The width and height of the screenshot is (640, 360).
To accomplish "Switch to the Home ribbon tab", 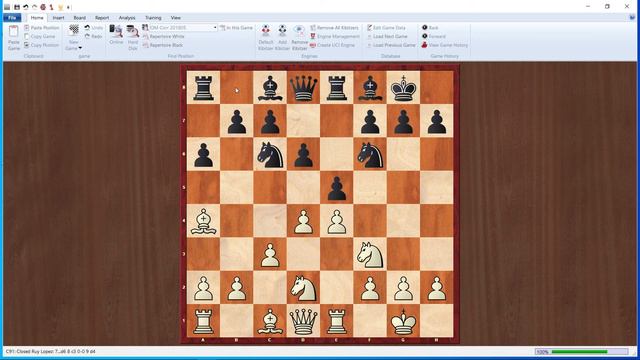I will coord(37,18).
